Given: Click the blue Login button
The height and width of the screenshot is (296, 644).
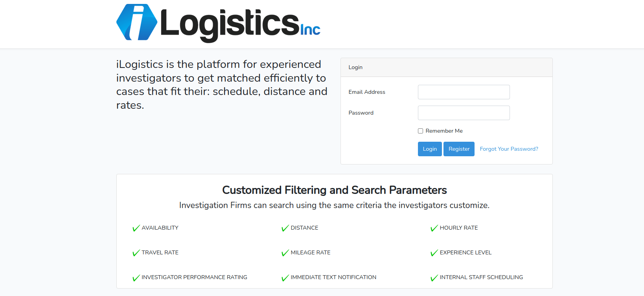Looking at the screenshot, I should 430,149.
